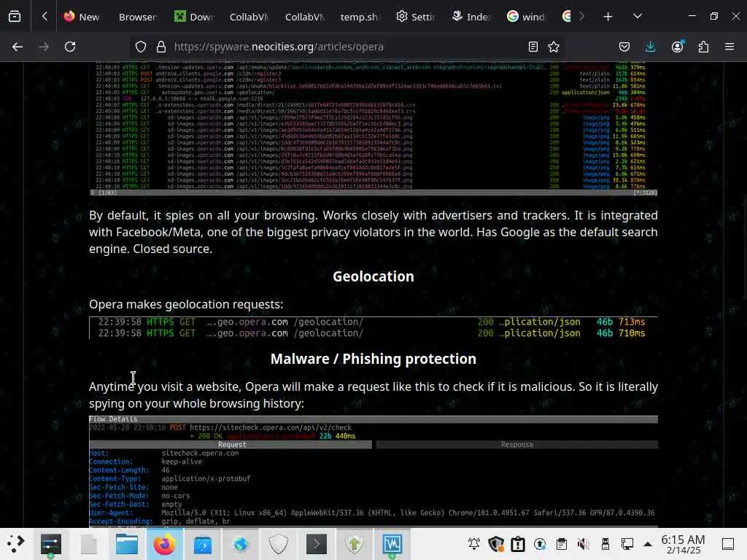Click the Malware / Phishing protection heading
The image size is (747, 560).
[x=373, y=359]
